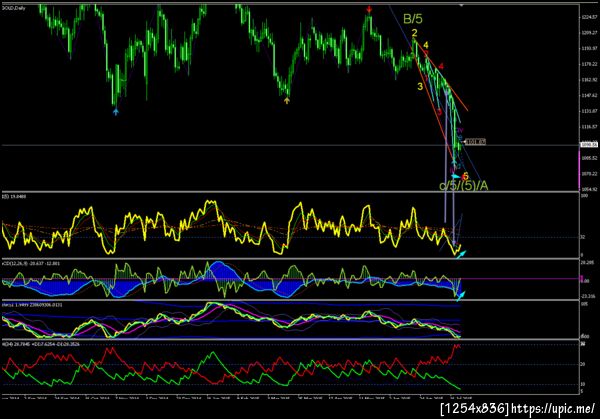Image resolution: width=600 pixels, height=419 pixels.
Task: Select the blue up arrow under the chart low
Action: tap(116, 111)
